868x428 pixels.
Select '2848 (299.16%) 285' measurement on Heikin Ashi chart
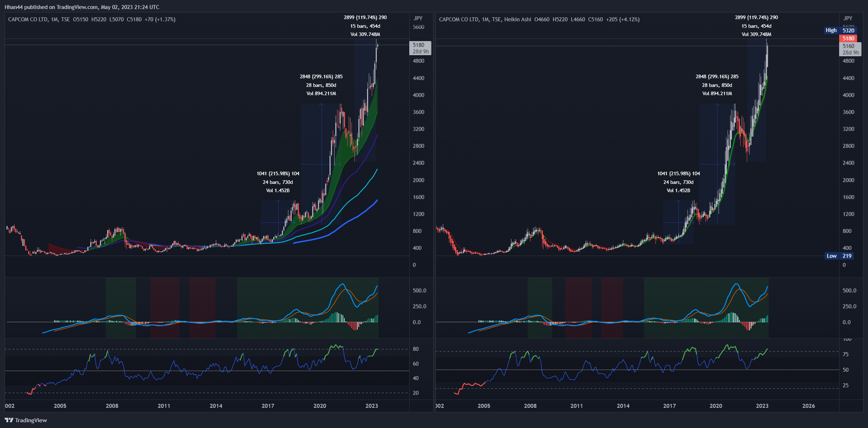click(x=717, y=76)
